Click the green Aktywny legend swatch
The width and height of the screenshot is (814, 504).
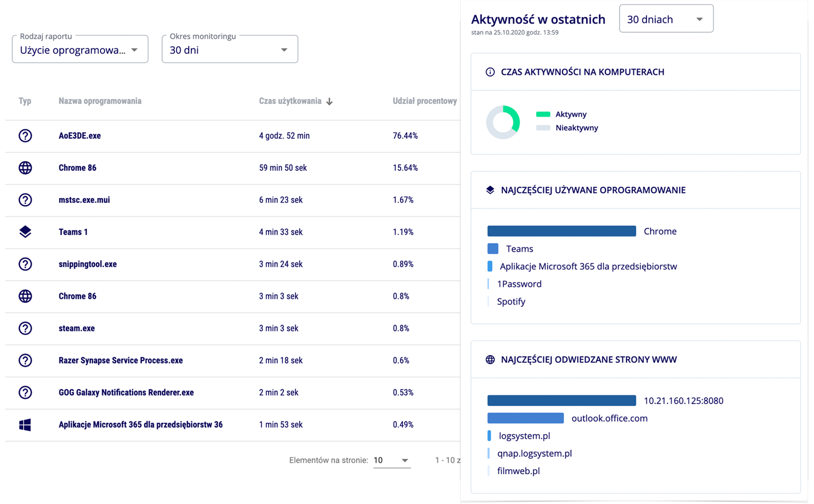click(543, 114)
